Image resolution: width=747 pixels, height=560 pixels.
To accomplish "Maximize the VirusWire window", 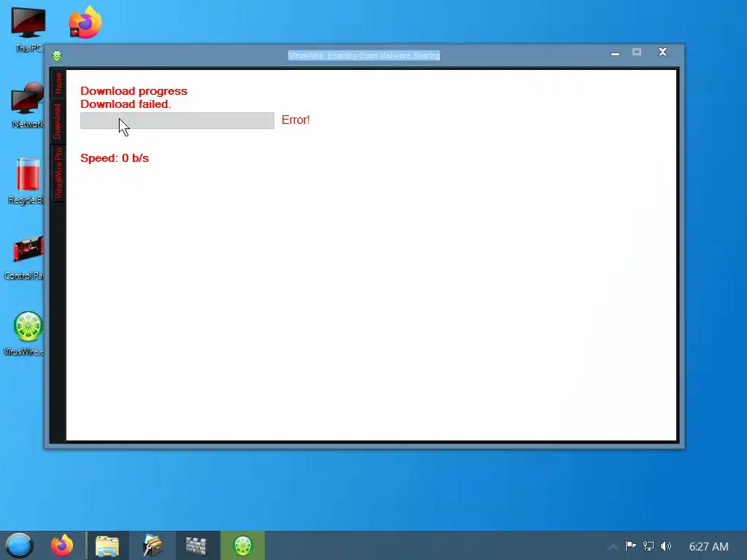I will (637, 52).
